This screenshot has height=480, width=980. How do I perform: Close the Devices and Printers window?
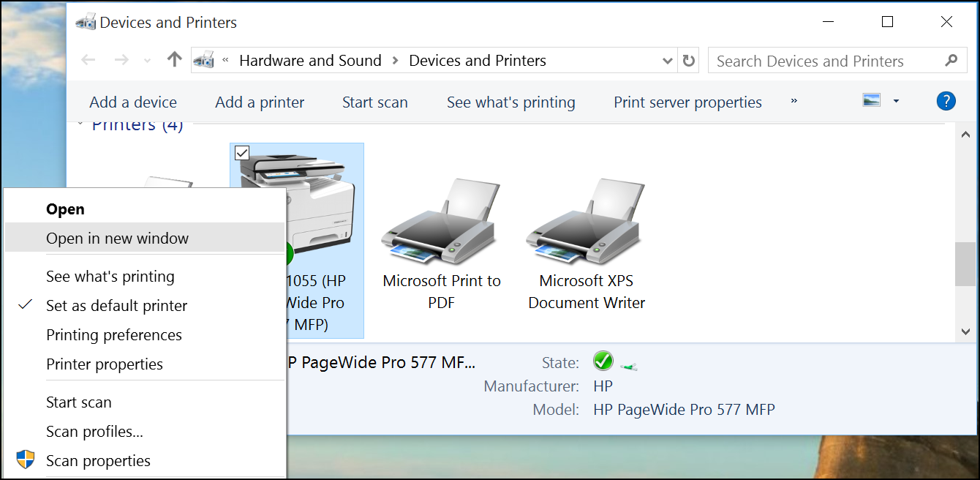946,22
